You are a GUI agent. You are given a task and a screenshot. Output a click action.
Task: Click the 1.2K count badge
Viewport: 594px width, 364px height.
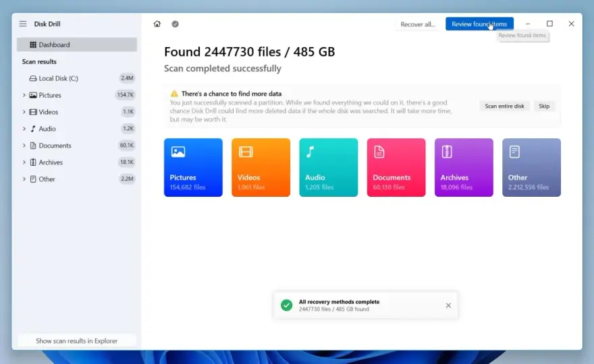(x=128, y=129)
